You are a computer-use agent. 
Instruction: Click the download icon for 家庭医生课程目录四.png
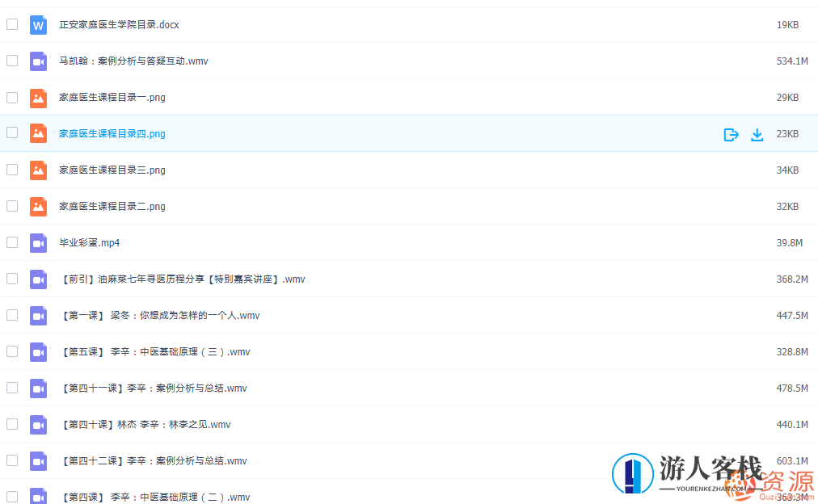(x=757, y=135)
